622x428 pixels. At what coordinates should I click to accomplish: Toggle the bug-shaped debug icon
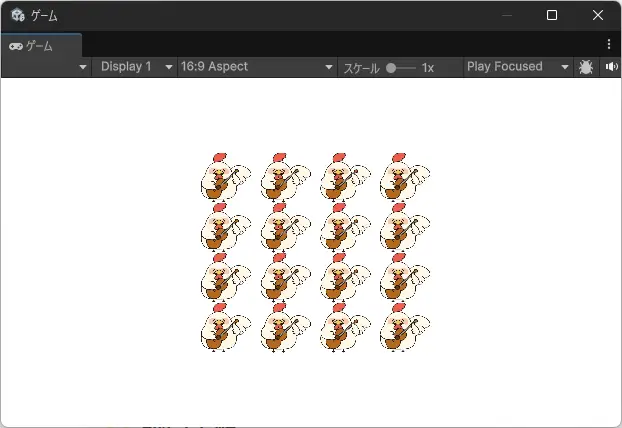tap(586, 67)
